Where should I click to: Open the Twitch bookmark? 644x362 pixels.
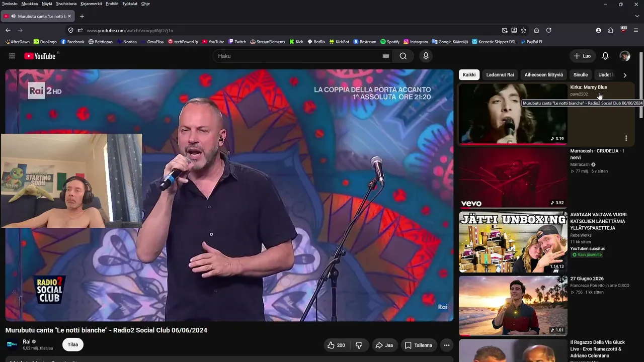click(237, 42)
